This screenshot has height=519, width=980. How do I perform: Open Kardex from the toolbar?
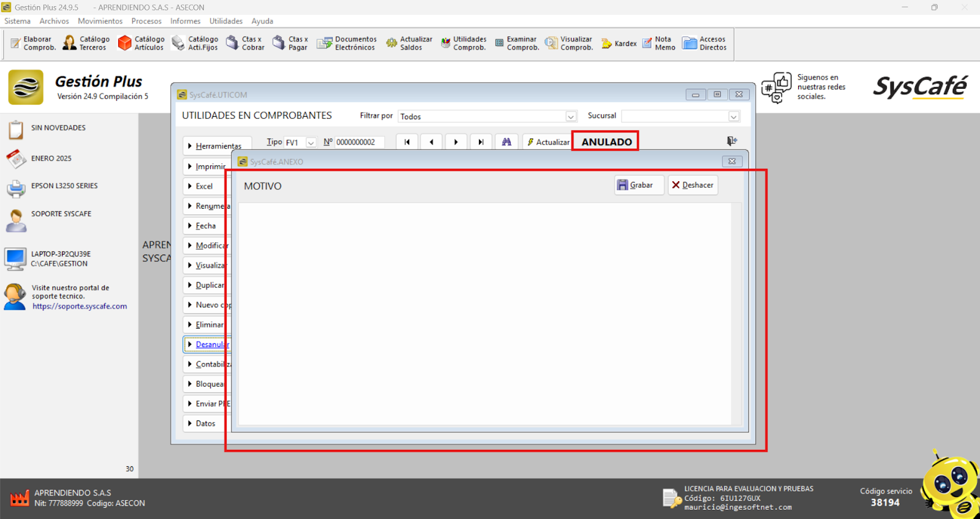pos(619,43)
